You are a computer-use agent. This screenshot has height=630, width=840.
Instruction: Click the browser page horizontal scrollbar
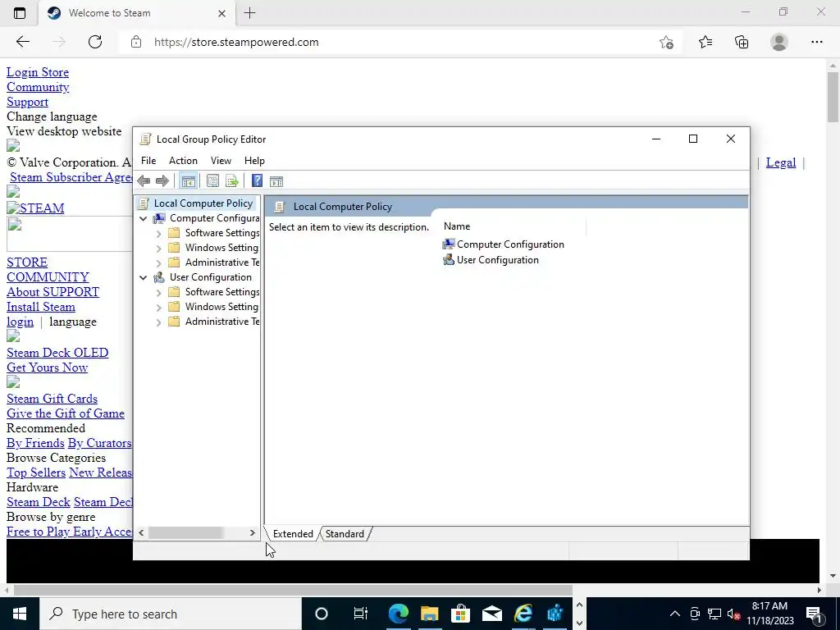(293, 590)
